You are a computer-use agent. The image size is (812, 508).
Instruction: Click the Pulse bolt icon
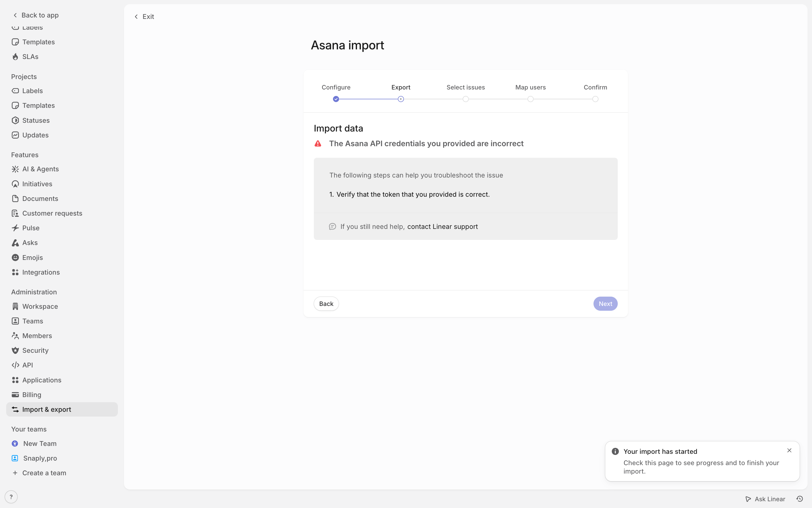(15, 228)
